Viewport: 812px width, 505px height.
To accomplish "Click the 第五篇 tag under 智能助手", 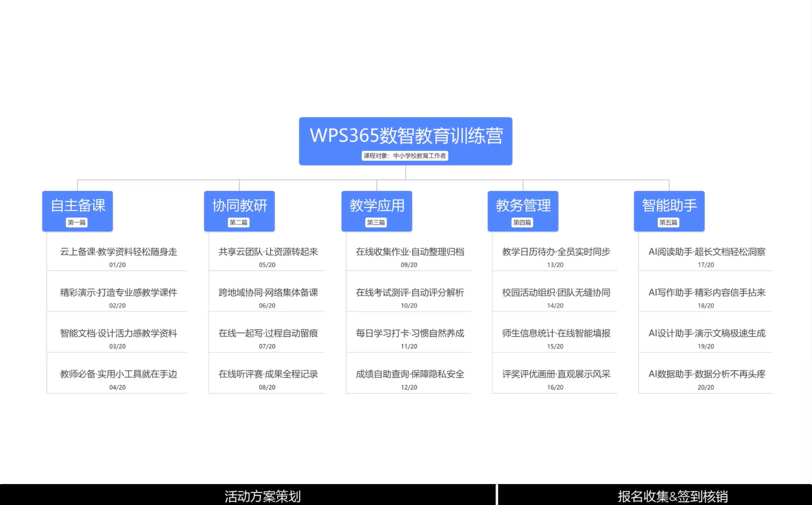I will point(668,223).
